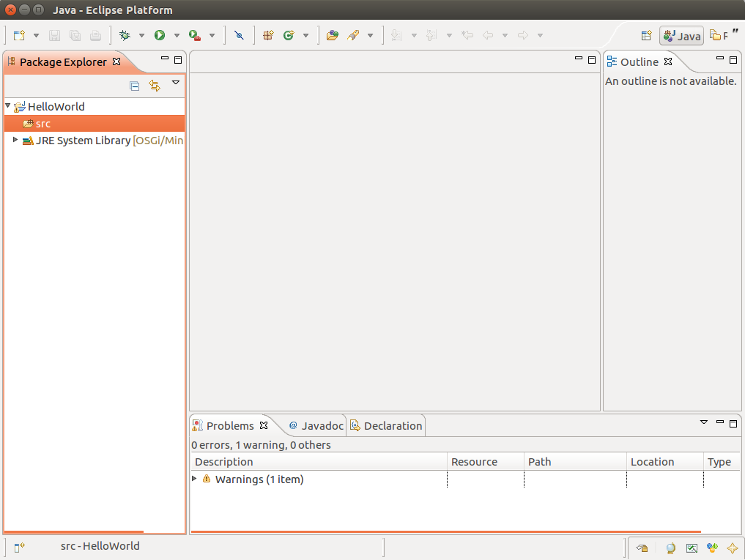Click the New wizard toolbar icon
This screenshot has height=560, width=745.
19,36
